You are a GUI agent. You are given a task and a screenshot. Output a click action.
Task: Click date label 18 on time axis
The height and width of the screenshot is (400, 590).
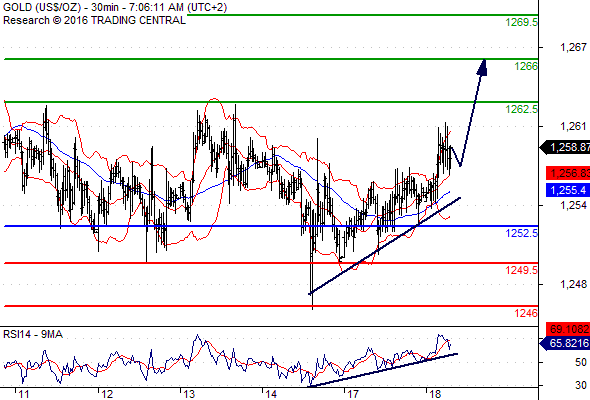435,394
